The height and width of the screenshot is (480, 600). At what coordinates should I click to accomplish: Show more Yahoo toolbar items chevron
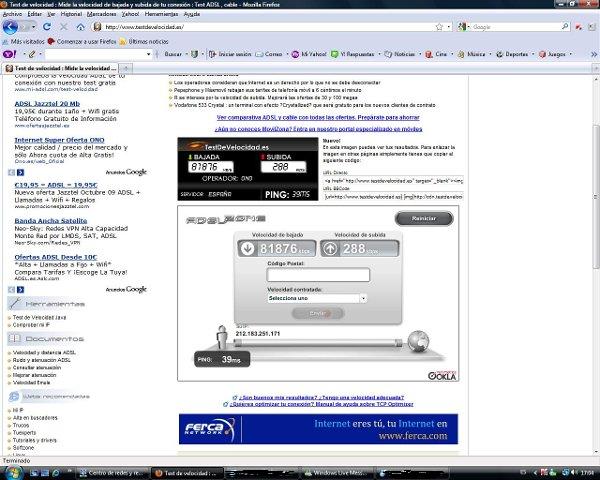593,54
